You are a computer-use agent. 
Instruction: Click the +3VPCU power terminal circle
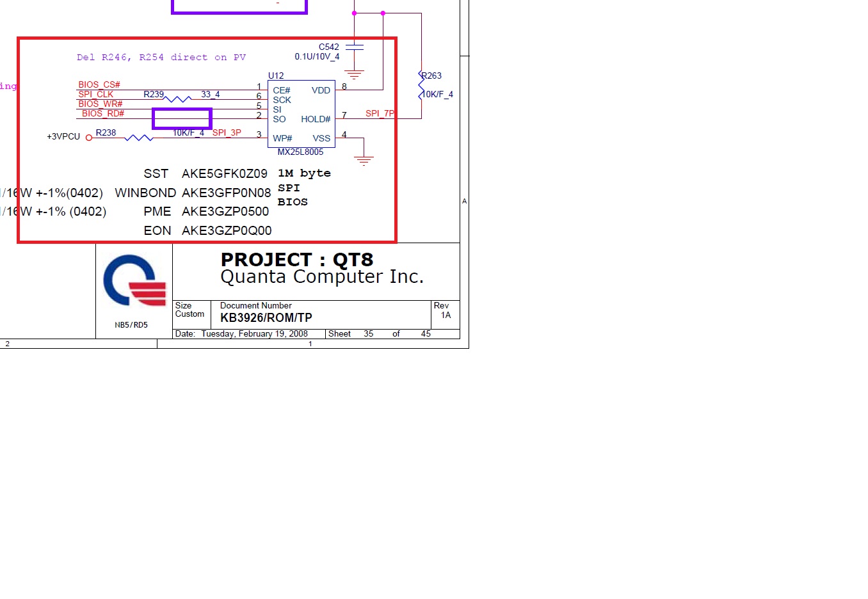click(x=89, y=138)
